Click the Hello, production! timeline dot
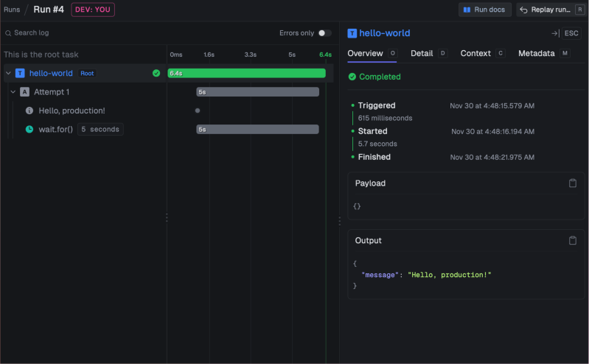The width and height of the screenshot is (589, 364). coord(198,111)
